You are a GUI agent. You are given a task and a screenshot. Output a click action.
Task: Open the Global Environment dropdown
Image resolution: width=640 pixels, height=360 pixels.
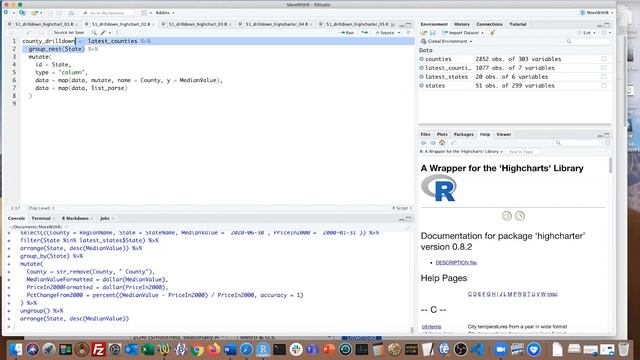[x=447, y=41]
